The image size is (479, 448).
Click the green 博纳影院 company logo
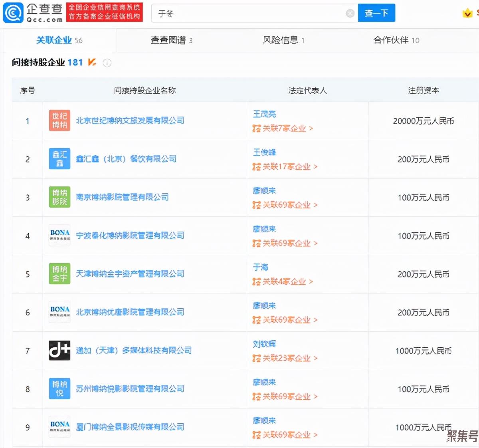59,197
